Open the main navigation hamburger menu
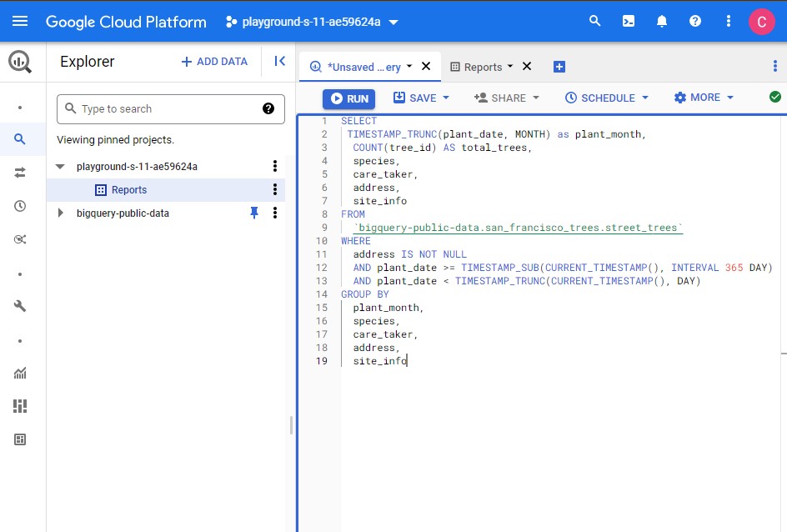The width and height of the screenshot is (787, 532). (20, 21)
